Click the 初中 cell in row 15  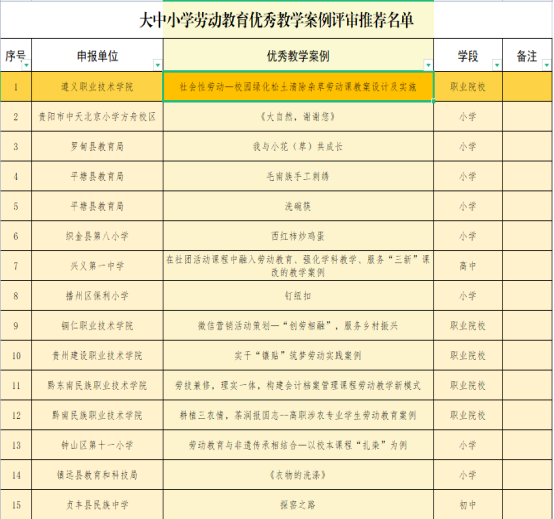468,505
